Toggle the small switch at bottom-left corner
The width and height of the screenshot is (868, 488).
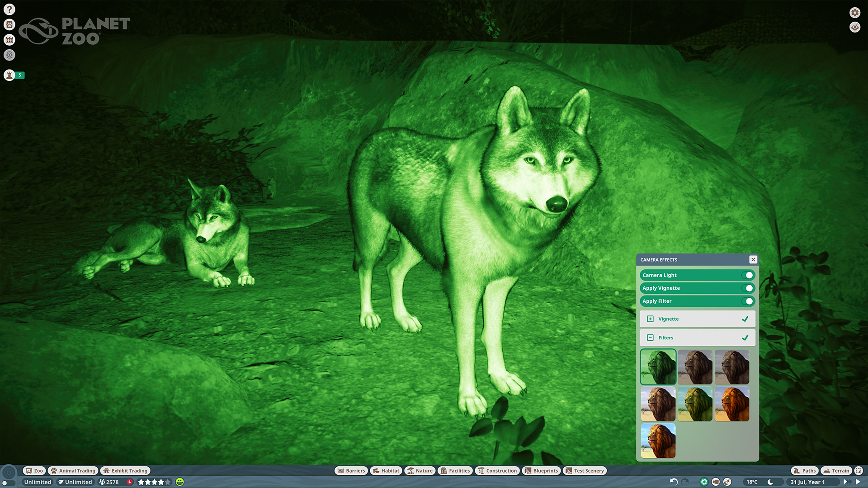8,483
